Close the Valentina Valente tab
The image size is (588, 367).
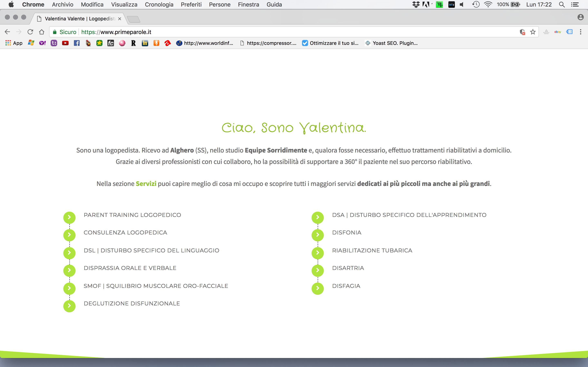tap(120, 19)
